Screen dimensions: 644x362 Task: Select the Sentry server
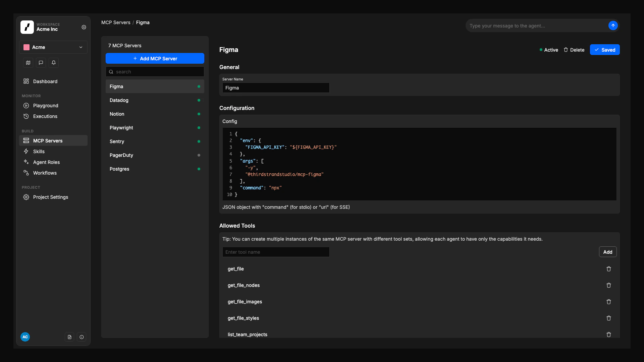[x=155, y=141]
